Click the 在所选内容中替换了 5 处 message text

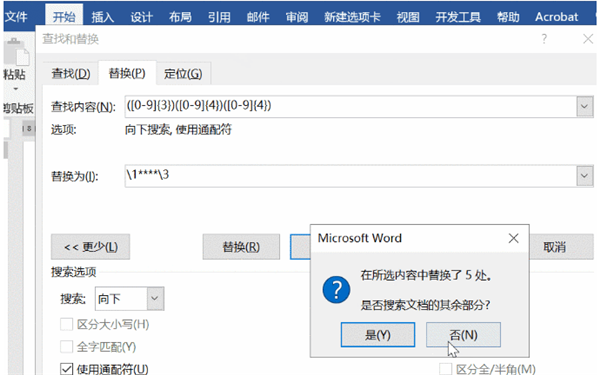coord(426,275)
